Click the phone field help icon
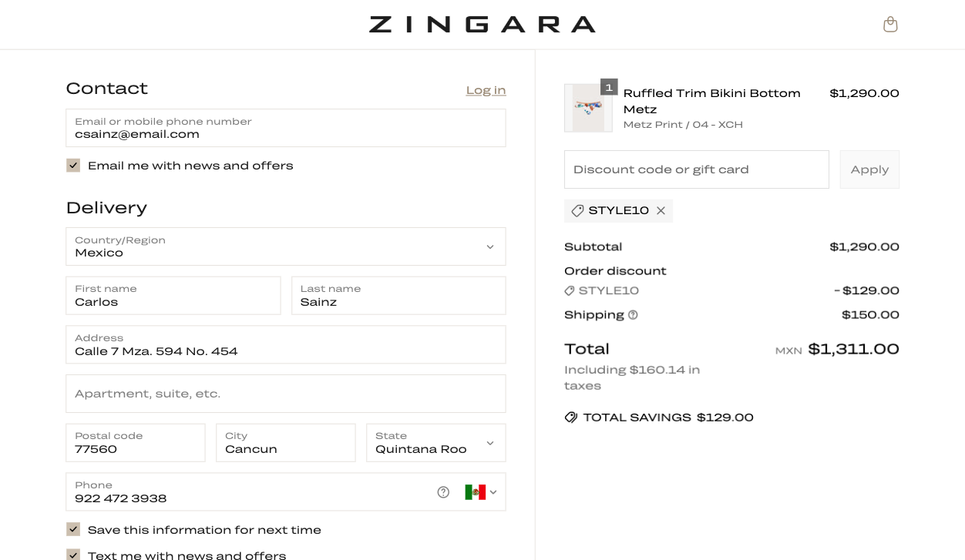 (x=443, y=492)
